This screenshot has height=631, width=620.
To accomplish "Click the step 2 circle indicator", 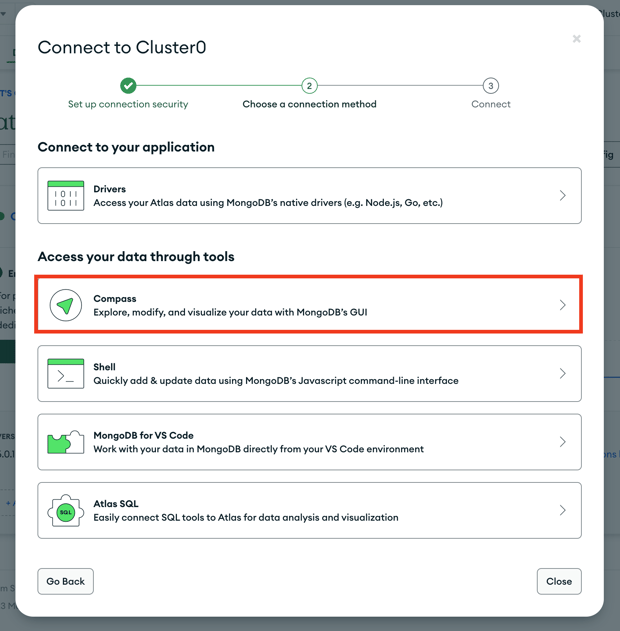I will point(309,85).
